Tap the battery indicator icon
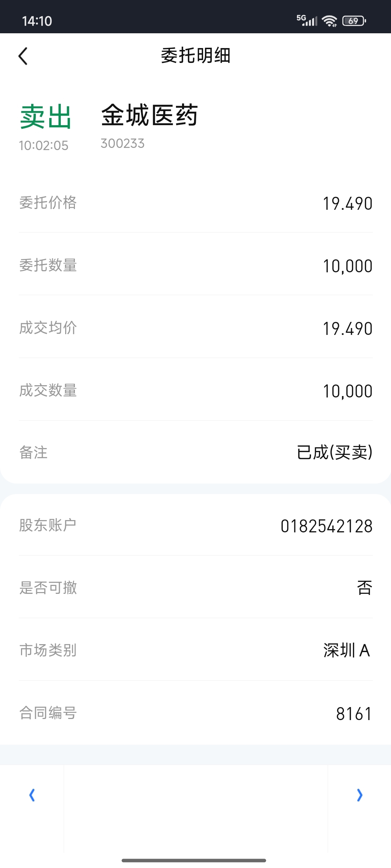Viewport: 391px width, 868px height. pyautogui.click(x=354, y=21)
